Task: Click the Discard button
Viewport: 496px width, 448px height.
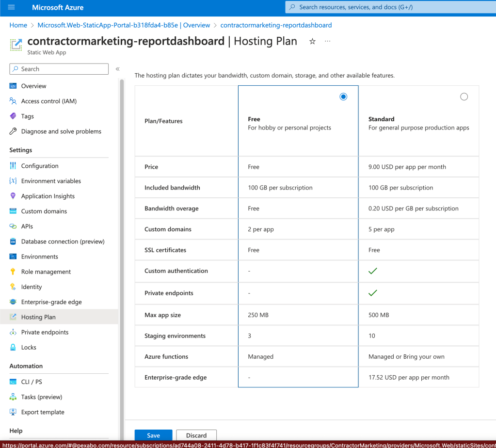Action: tap(196, 435)
